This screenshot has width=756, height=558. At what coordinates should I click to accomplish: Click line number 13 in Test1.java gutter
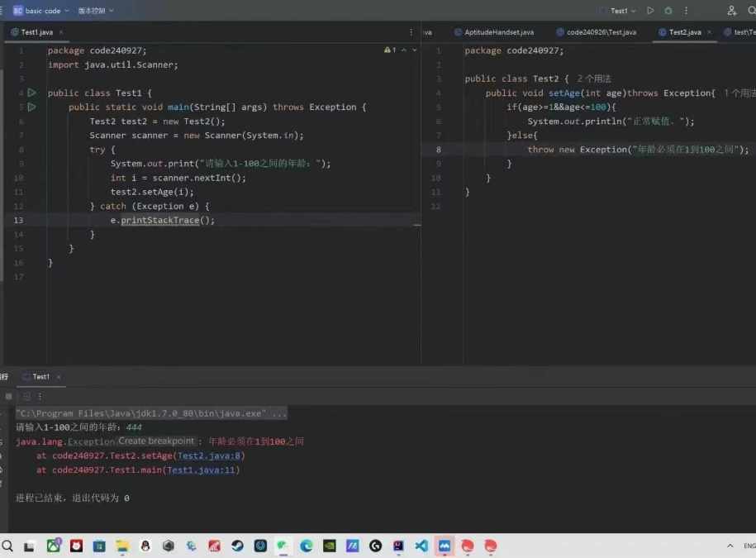point(18,220)
